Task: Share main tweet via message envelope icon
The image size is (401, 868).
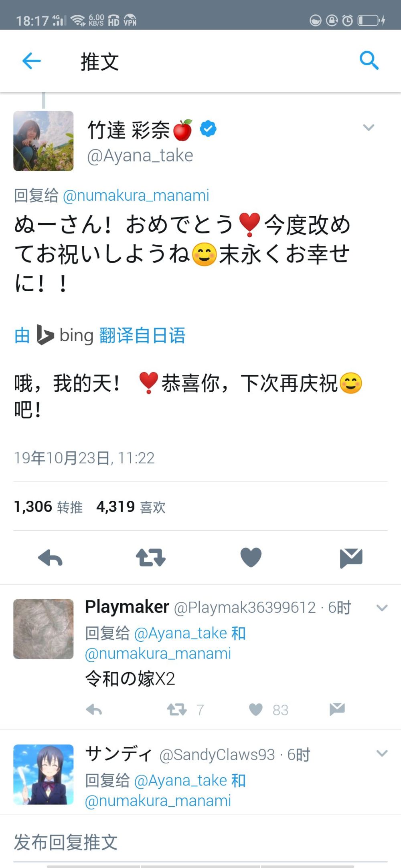Action: (x=351, y=558)
